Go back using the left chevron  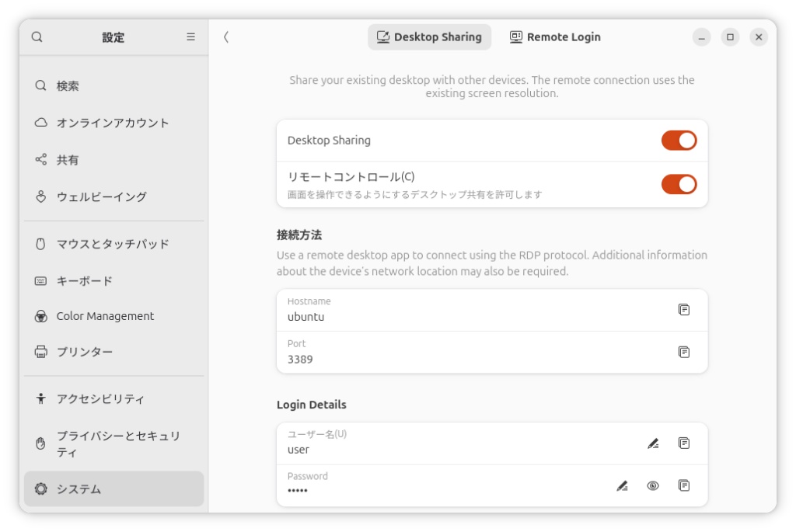click(226, 37)
